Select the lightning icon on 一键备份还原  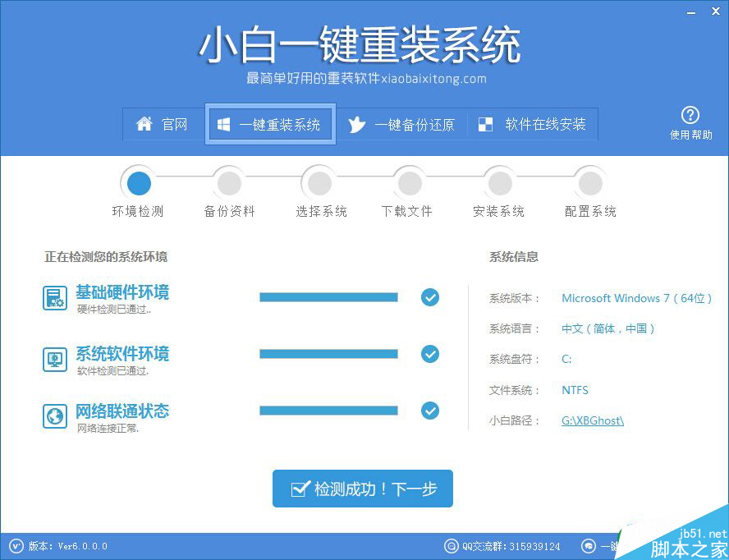point(357,124)
